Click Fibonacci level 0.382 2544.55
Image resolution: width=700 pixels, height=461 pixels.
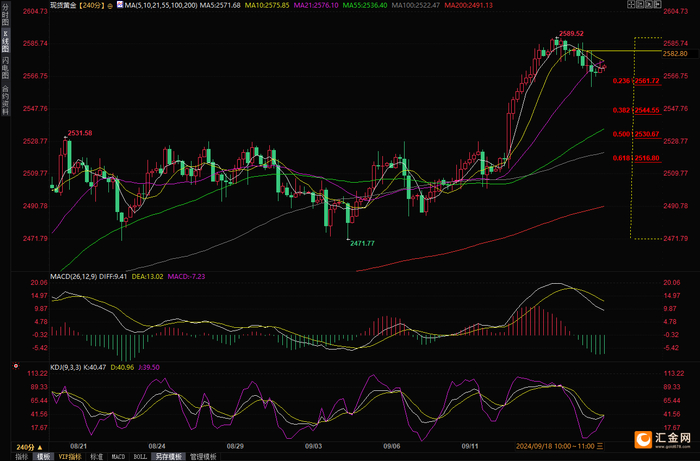636,110
